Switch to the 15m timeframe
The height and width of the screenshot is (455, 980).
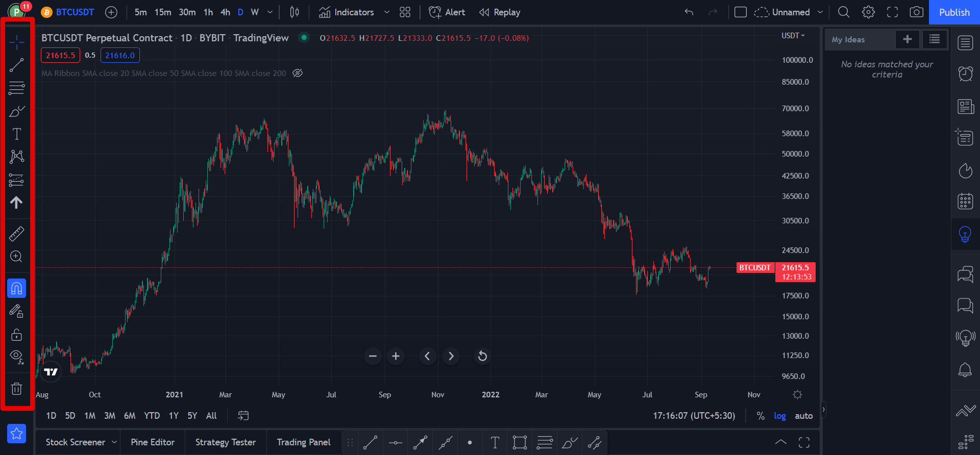(x=163, y=12)
